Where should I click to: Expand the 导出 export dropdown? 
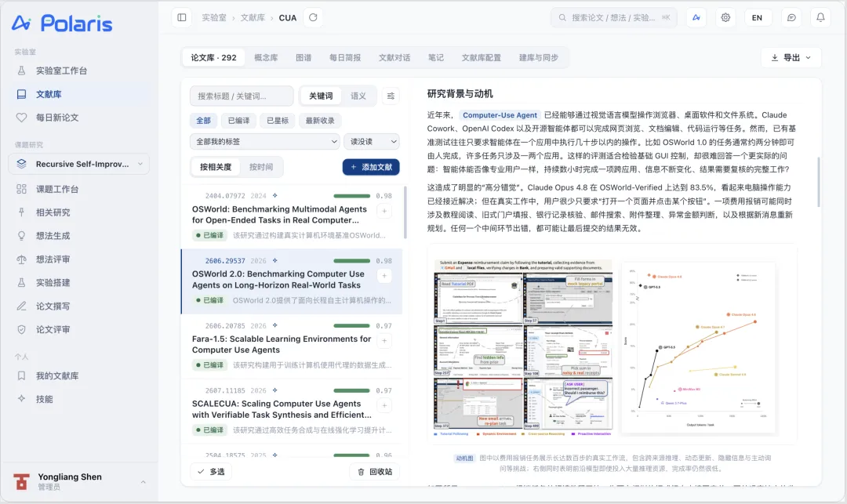[791, 58]
